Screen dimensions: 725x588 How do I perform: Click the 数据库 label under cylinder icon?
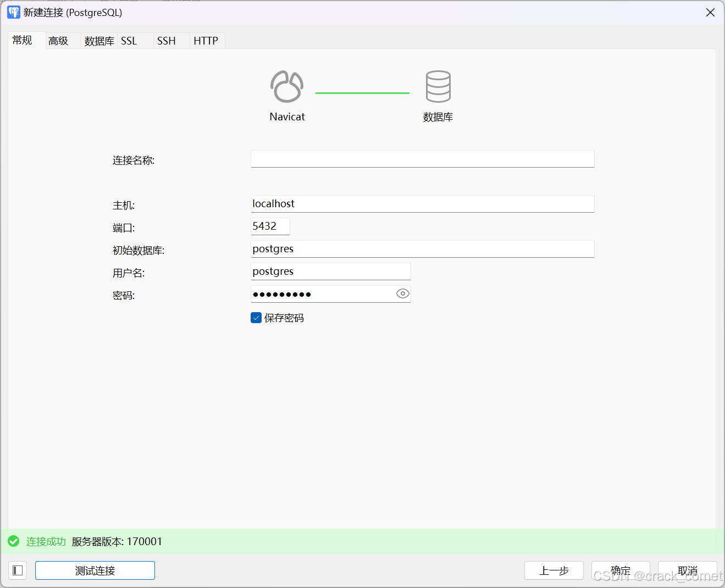[438, 117]
